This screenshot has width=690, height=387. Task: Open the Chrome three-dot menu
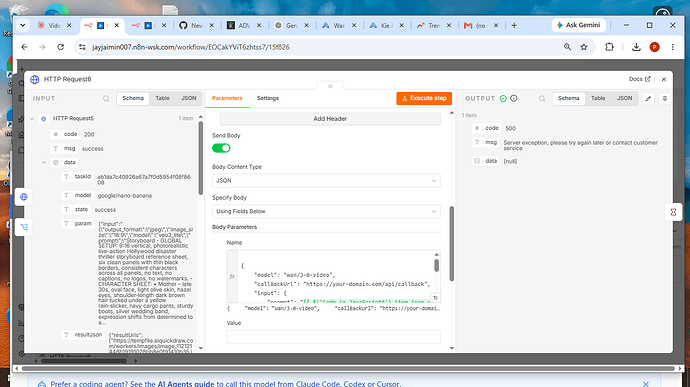[x=672, y=47]
